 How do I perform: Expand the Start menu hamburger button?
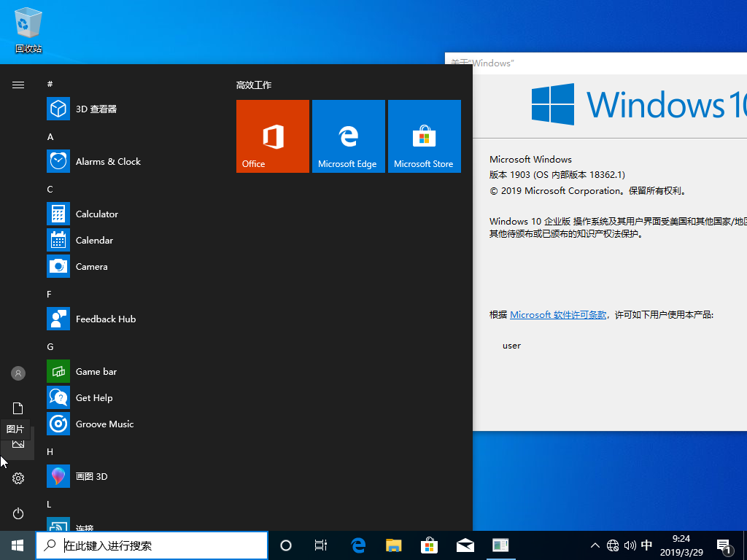18,85
